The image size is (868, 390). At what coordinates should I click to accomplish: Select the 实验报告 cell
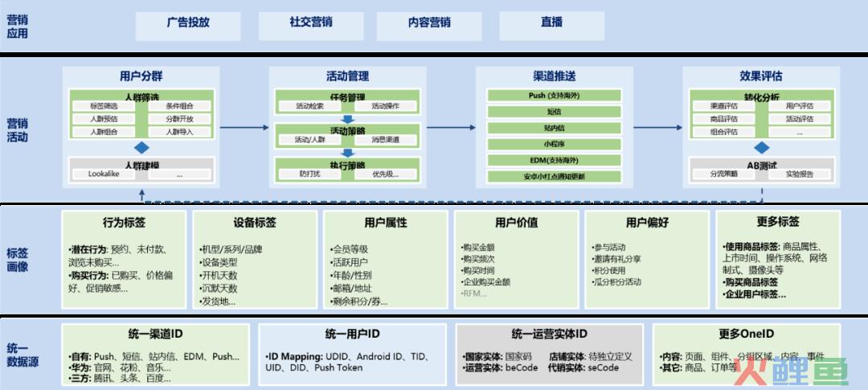(x=800, y=174)
